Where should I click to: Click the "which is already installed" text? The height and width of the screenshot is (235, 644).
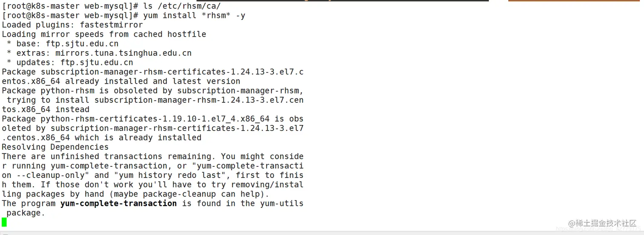[138, 138]
